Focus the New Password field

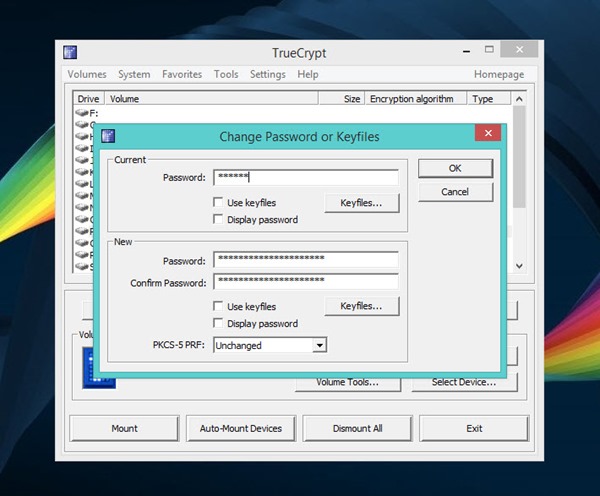pyautogui.click(x=306, y=259)
